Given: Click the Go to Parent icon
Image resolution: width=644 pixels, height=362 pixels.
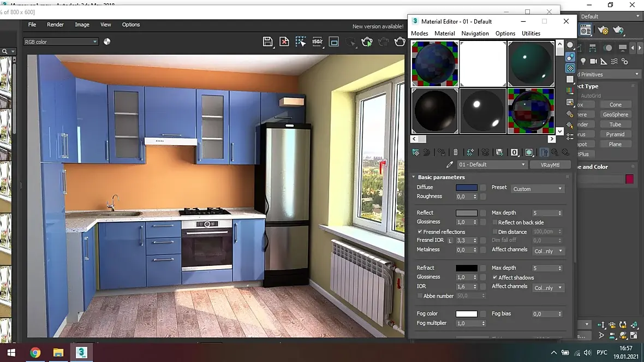Looking at the screenshot, I should pos(555,152).
